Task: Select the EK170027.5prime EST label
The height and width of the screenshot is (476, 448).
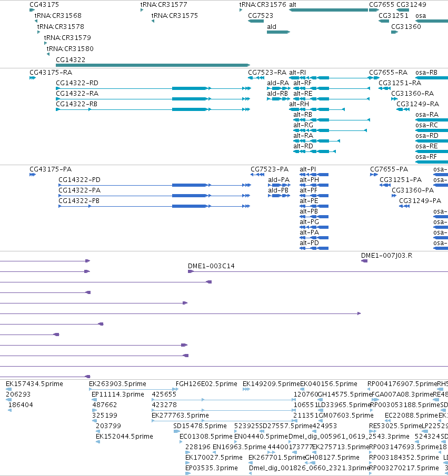Action: [214, 458]
